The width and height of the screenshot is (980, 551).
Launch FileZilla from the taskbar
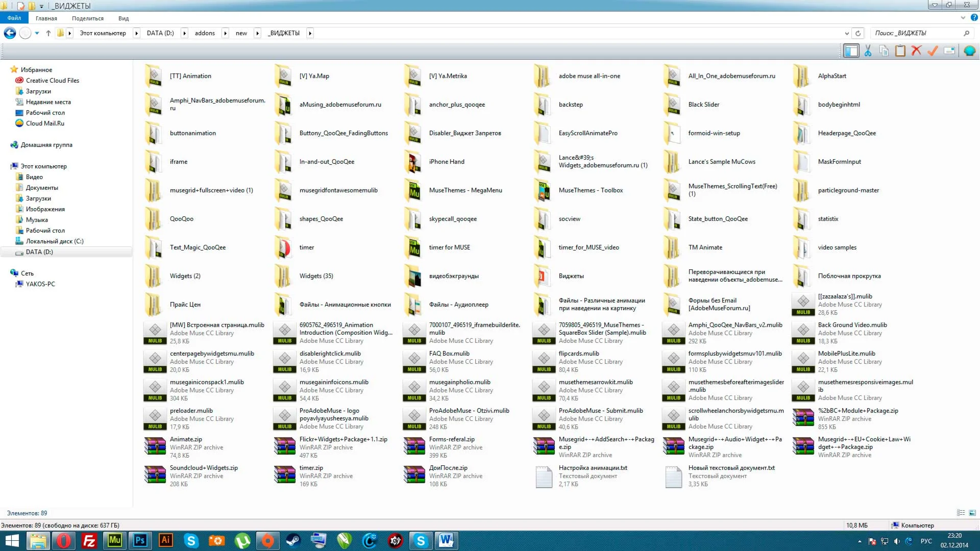(x=89, y=540)
